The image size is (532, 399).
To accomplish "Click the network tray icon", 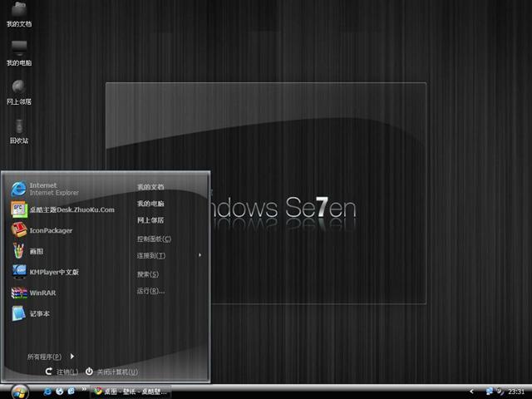I will pos(490,392).
